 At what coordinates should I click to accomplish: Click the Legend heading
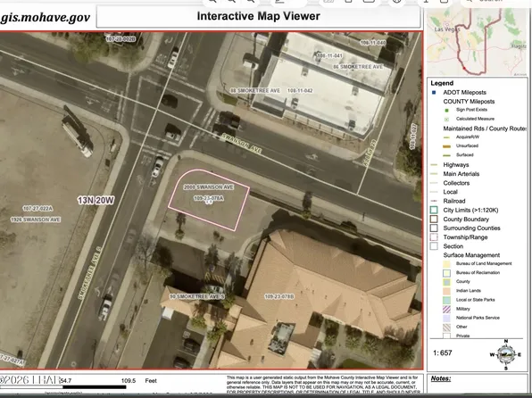coord(442,83)
